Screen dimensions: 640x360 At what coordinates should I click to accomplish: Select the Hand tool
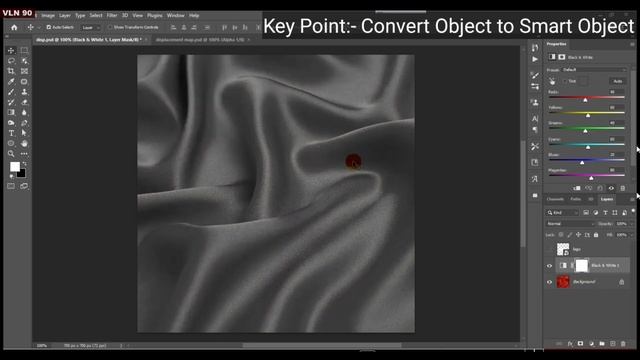tap(24, 143)
